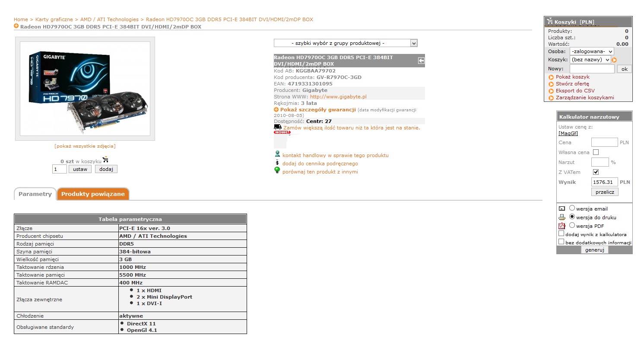Select the "wersja email" radio button
Screen dimensions: 644x350
click(572, 208)
